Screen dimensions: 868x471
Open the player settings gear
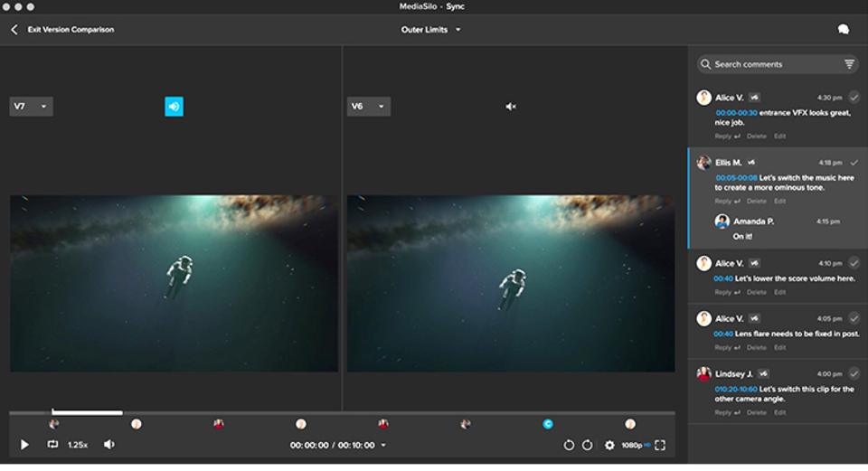click(x=609, y=445)
